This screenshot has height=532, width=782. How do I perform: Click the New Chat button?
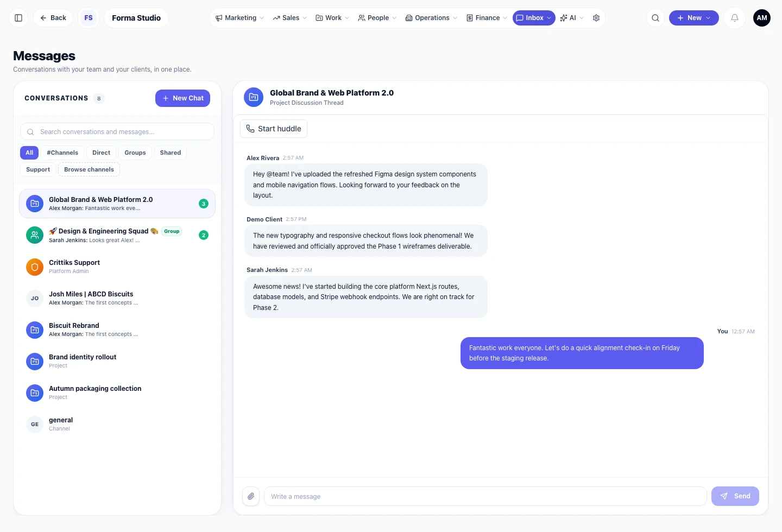pyautogui.click(x=182, y=98)
